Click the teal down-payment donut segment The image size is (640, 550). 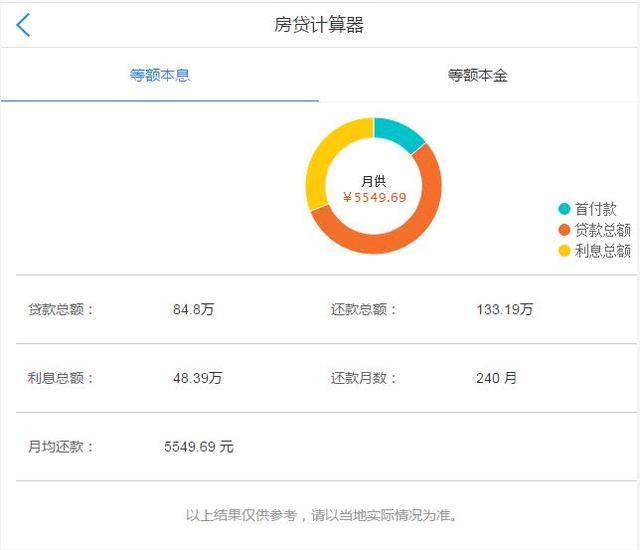[x=398, y=133]
